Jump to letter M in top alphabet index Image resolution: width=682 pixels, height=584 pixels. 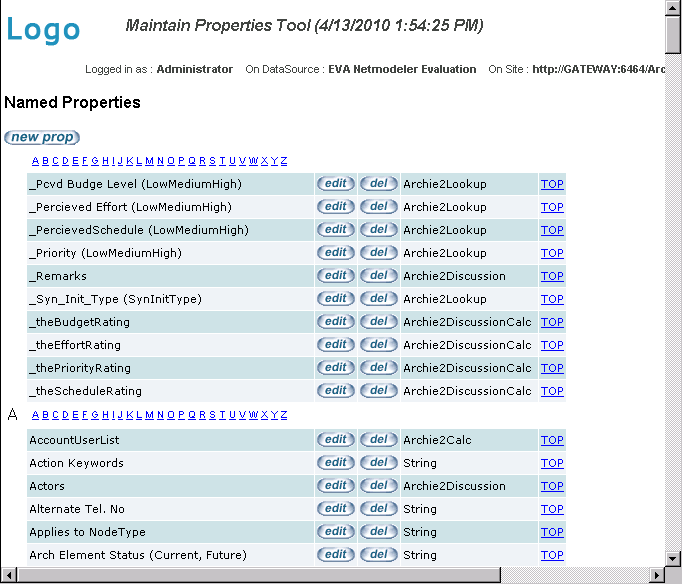tap(149, 161)
